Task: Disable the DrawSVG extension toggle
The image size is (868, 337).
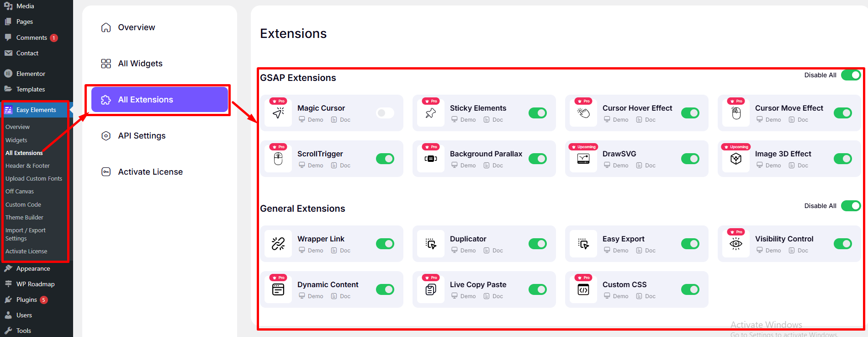Action: point(690,159)
